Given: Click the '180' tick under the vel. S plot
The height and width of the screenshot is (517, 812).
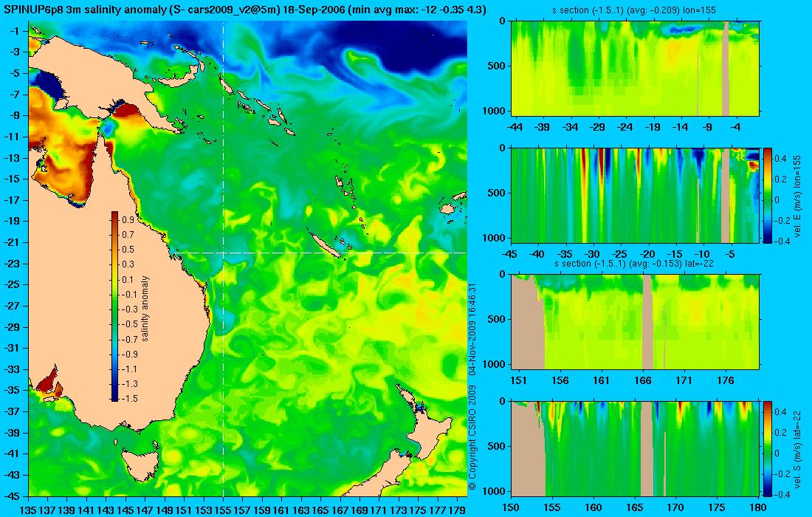Looking at the screenshot, I should [758, 507].
